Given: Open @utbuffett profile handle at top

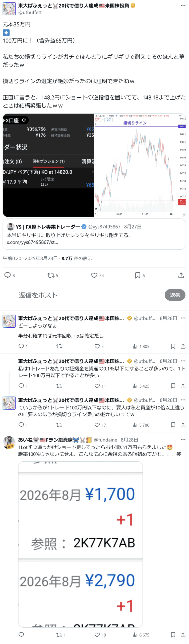Looking at the screenshot, I should (x=30, y=12).
